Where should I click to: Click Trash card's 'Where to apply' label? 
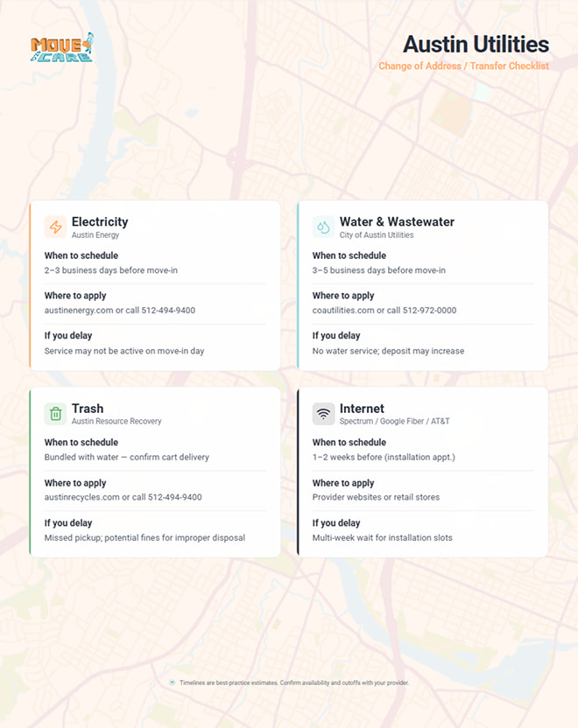(75, 483)
